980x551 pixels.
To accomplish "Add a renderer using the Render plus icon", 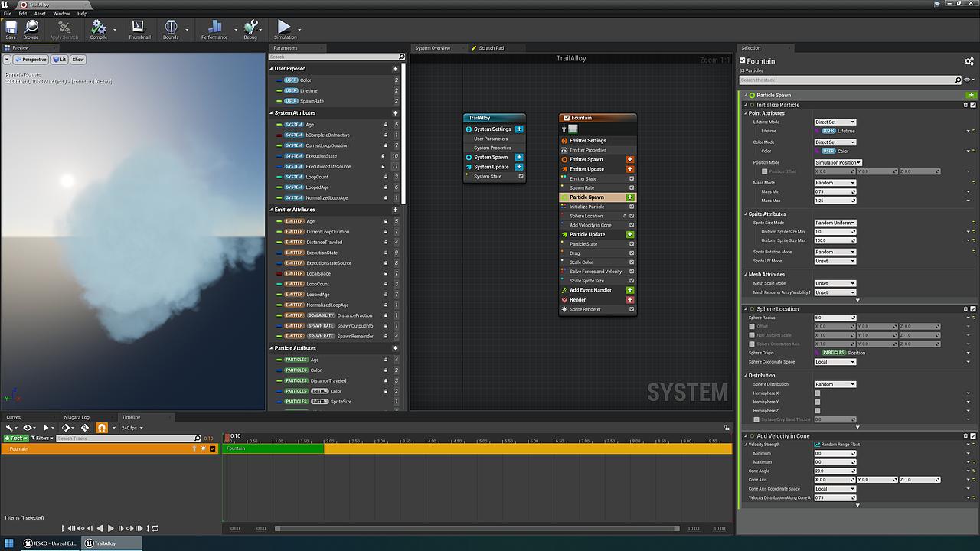I will click(630, 300).
